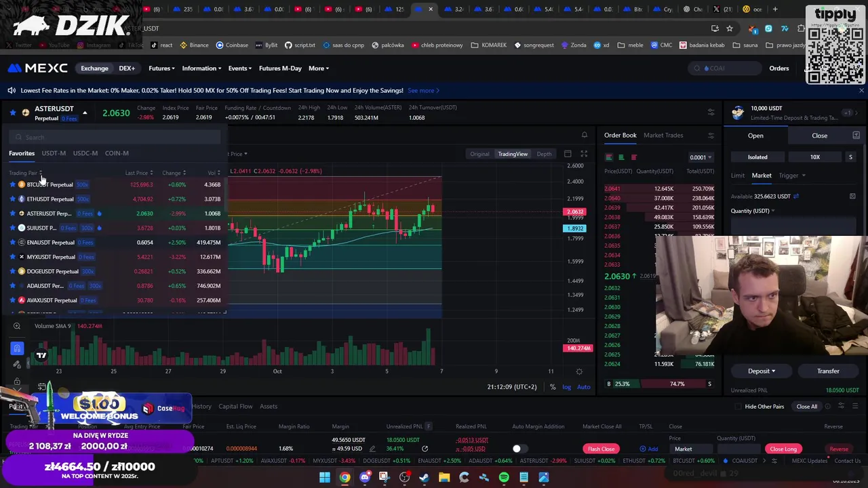The width and height of the screenshot is (868, 488).
Task: Select the Order Book tab
Action: [620, 135]
